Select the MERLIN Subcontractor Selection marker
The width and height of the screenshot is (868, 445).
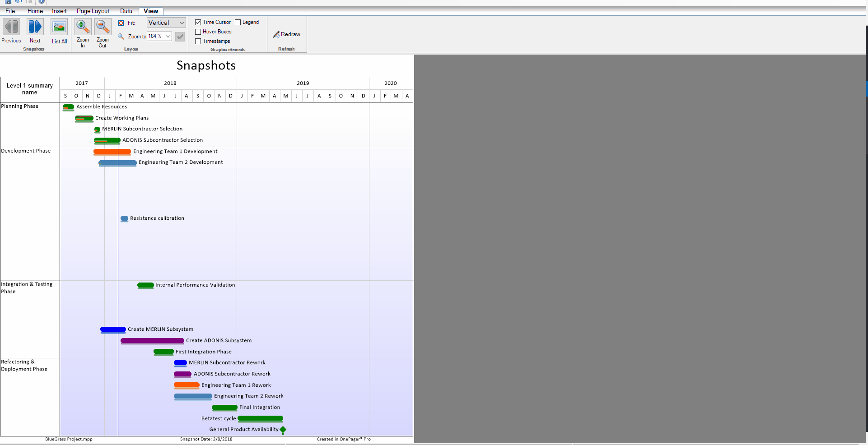coord(97,130)
